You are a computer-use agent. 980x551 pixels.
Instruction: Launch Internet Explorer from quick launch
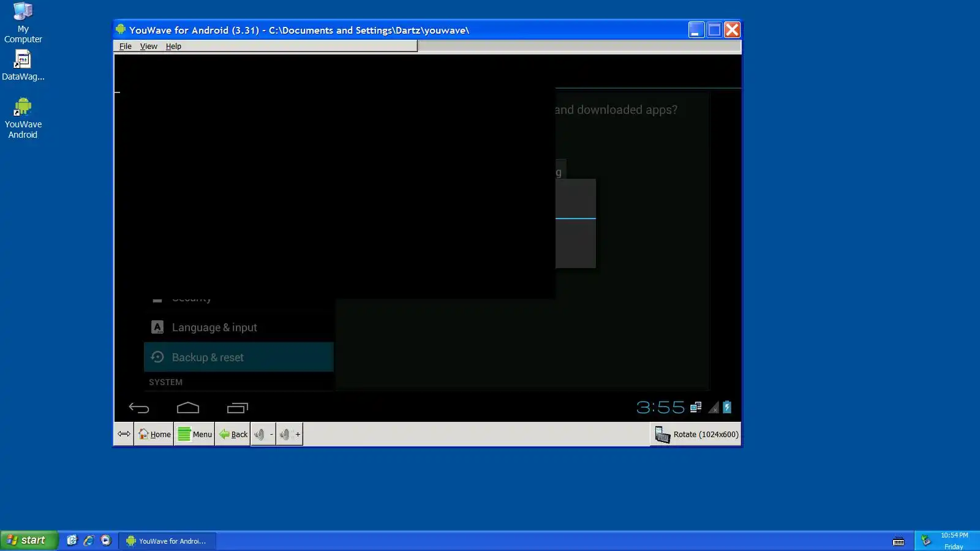[89, 541]
